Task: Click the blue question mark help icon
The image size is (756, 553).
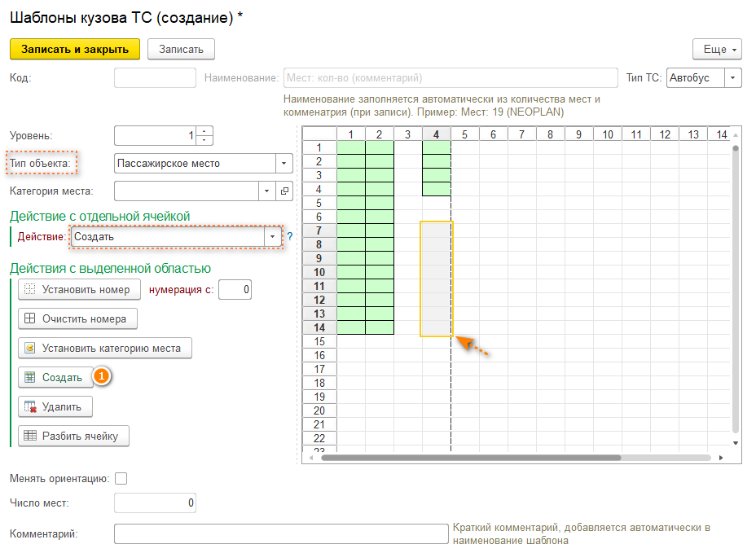Action: pos(289,236)
